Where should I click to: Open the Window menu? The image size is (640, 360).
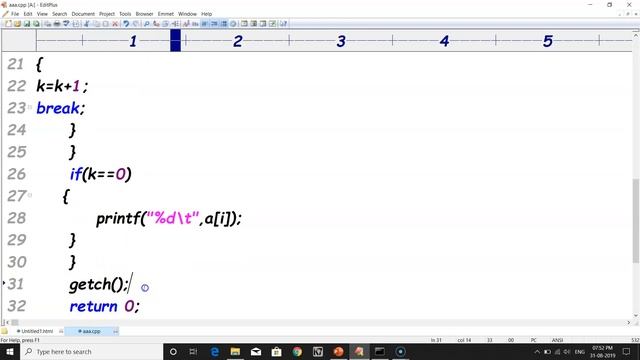(187, 14)
